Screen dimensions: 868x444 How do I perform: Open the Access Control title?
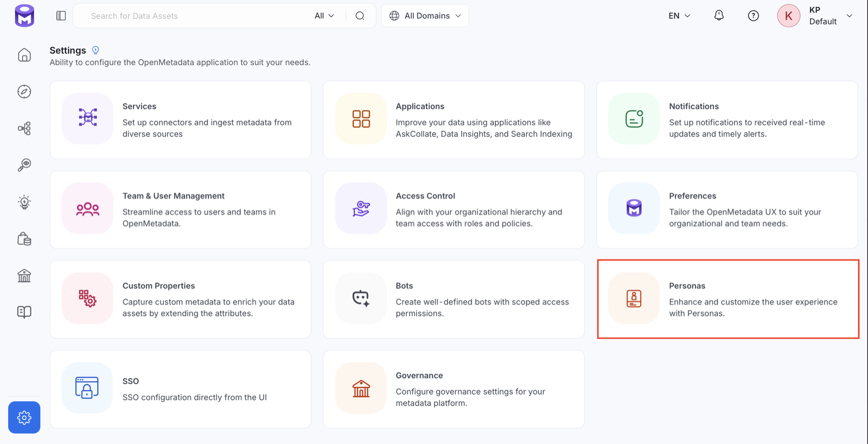(425, 196)
